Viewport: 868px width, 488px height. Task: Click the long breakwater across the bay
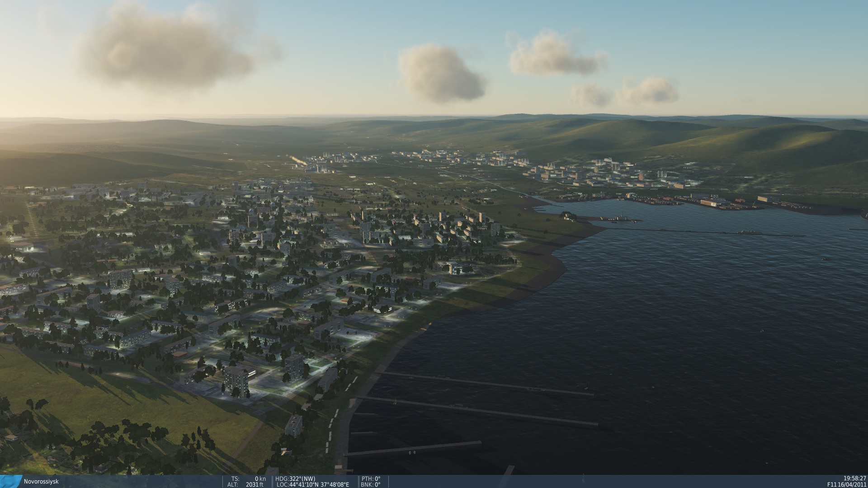pos(705,232)
